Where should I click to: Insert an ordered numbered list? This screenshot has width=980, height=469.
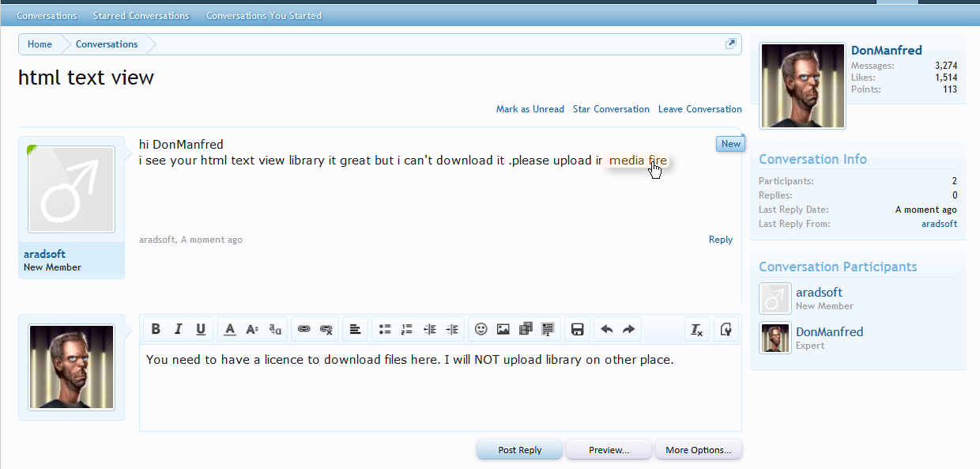coord(407,329)
